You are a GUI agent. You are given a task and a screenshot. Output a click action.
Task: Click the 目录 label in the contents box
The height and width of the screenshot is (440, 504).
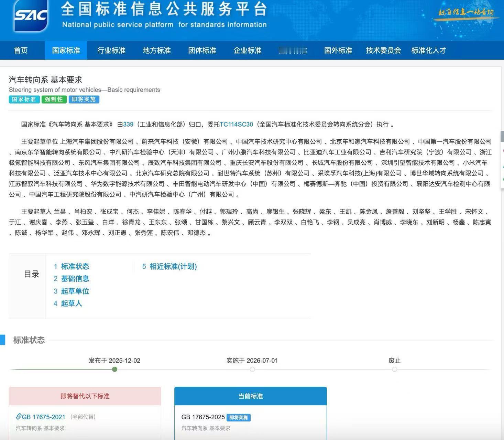[31, 274]
